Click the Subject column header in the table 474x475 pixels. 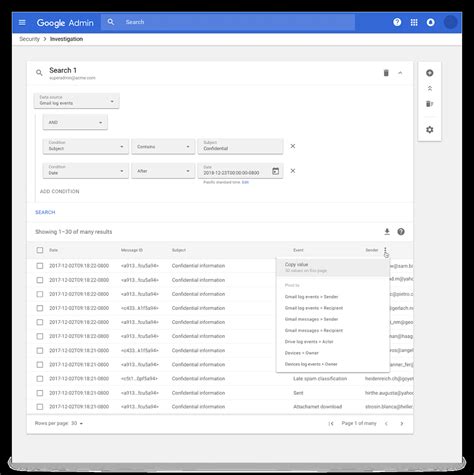pyautogui.click(x=179, y=250)
